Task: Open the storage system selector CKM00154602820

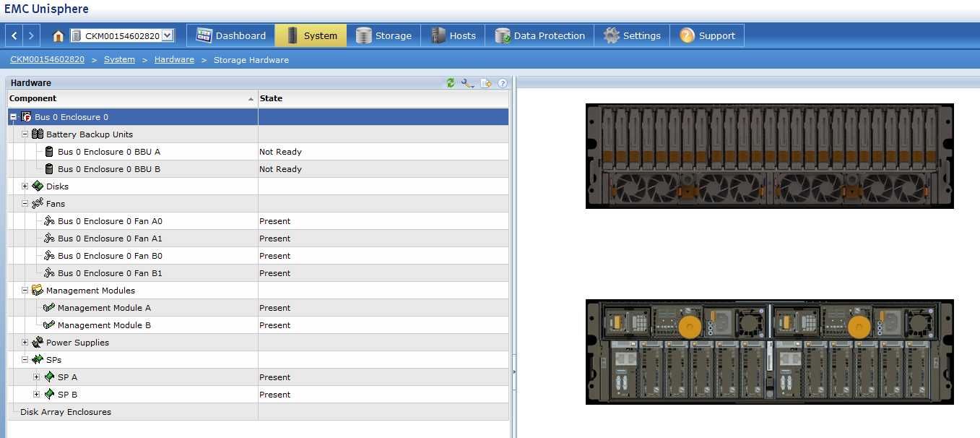Action: 122,35
